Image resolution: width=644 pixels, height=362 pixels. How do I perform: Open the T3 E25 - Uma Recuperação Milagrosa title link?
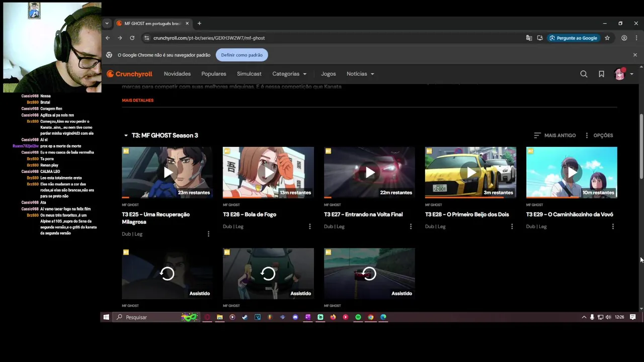156,218
